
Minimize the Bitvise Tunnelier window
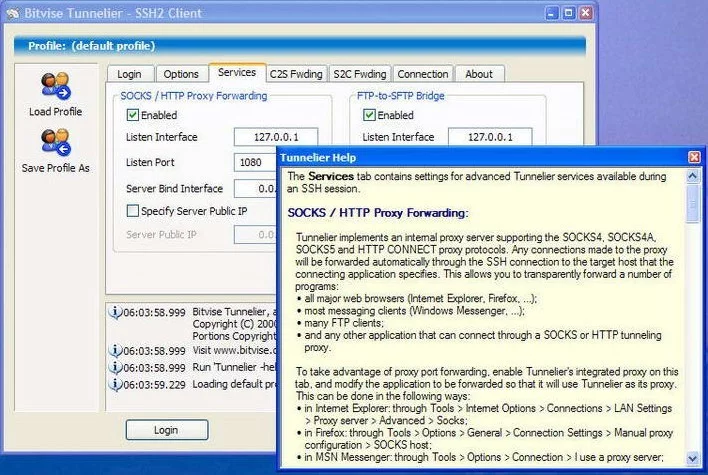[551, 13]
